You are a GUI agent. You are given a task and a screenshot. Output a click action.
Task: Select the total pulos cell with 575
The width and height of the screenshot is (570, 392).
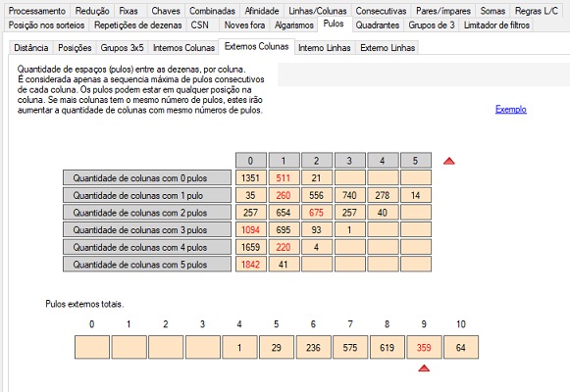pos(350,347)
